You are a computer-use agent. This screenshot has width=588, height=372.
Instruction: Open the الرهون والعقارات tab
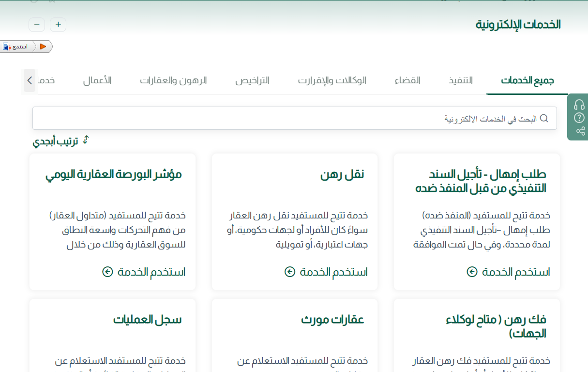point(173,80)
